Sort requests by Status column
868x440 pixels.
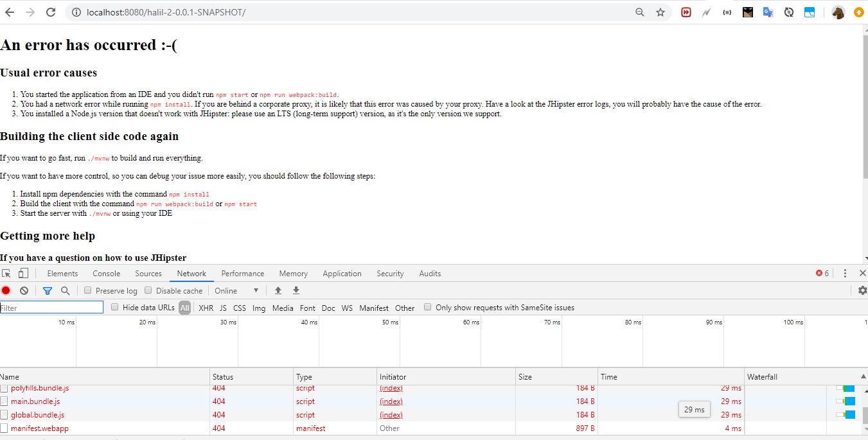tap(252, 377)
